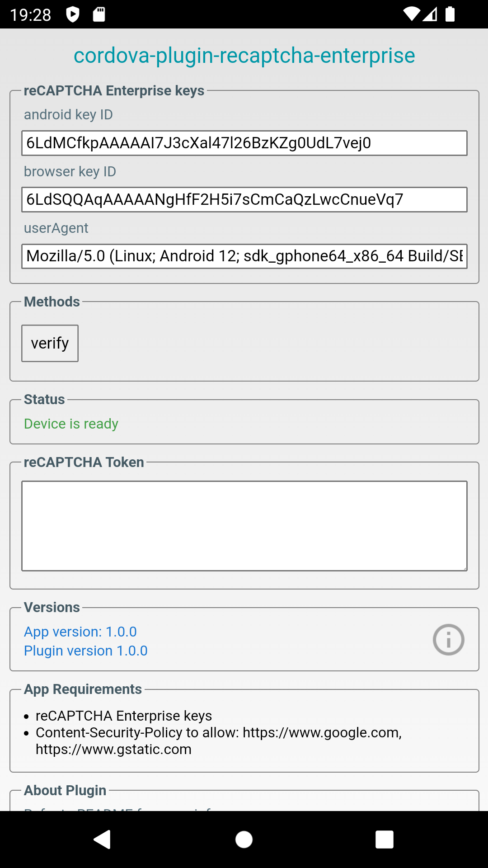Click inside the reCAPTCHA Token text area
The image size is (488, 868).
(244, 526)
